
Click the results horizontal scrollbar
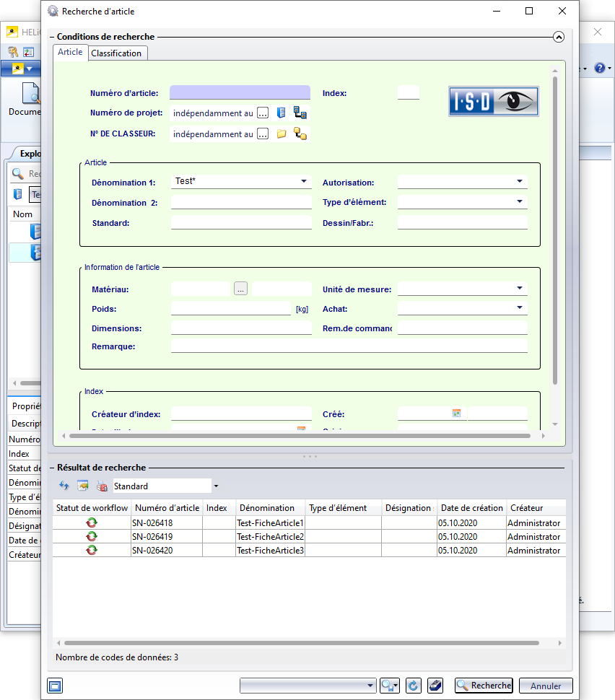point(302,643)
